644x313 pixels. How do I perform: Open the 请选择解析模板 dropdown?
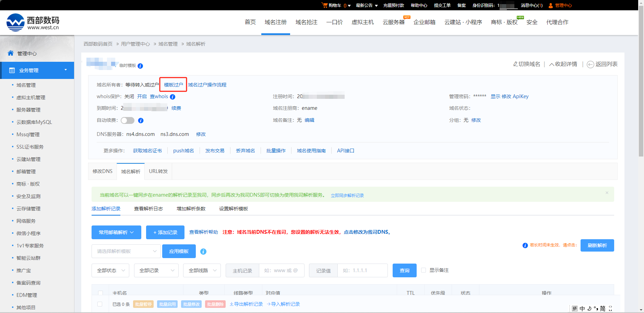126,251
